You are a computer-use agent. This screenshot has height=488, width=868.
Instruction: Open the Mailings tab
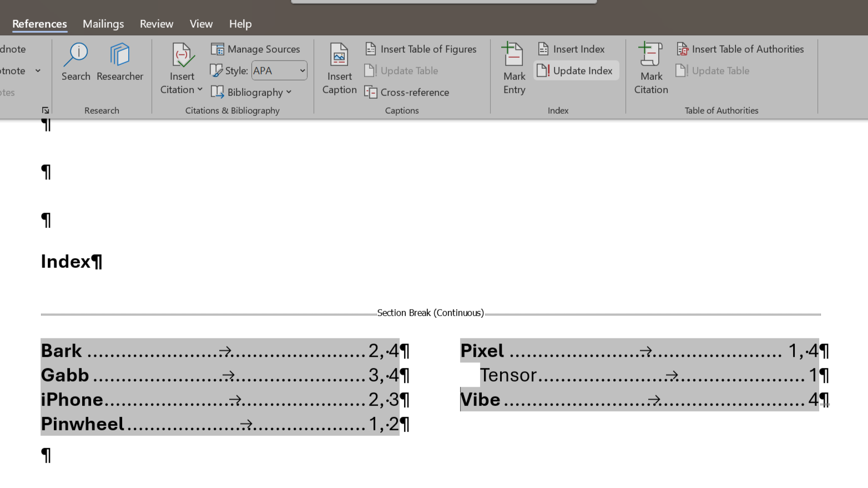(103, 24)
